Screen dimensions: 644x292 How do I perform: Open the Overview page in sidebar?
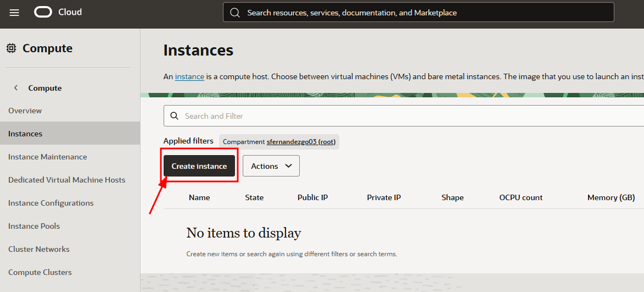coord(25,111)
